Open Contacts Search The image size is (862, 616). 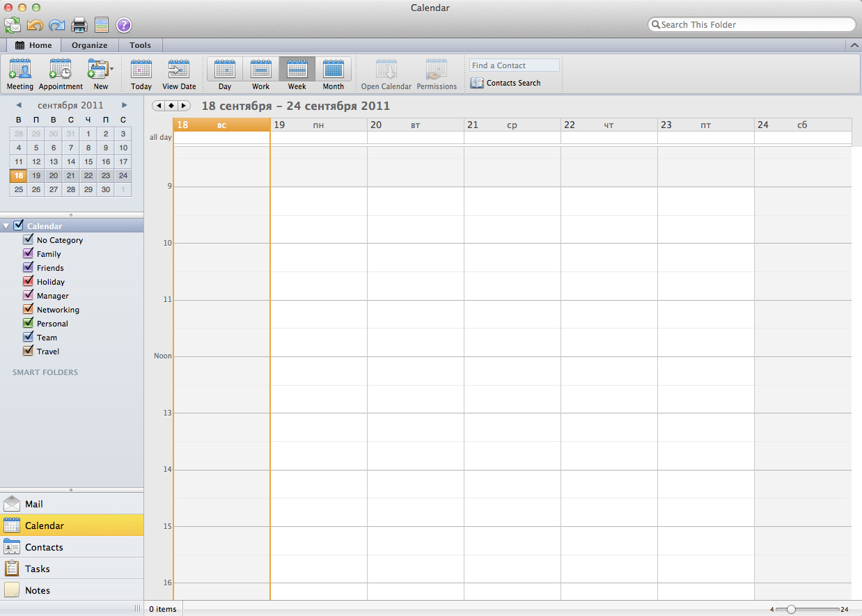(506, 83)
